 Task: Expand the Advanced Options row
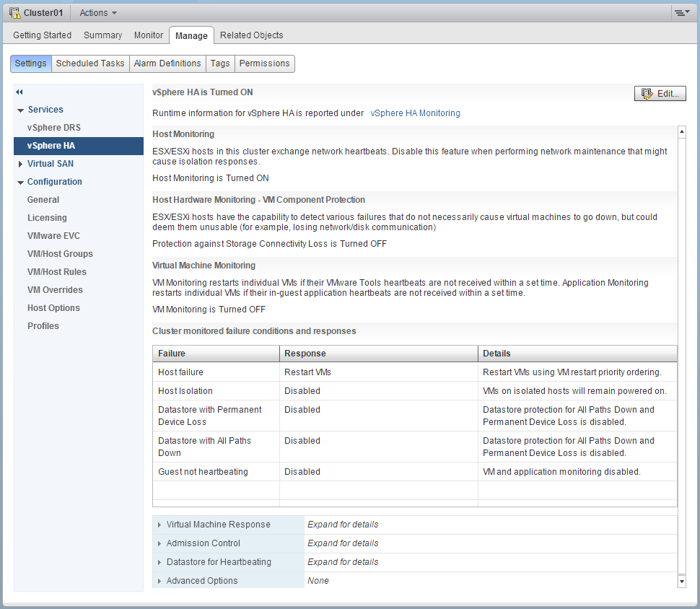click(x=159, y=581)
